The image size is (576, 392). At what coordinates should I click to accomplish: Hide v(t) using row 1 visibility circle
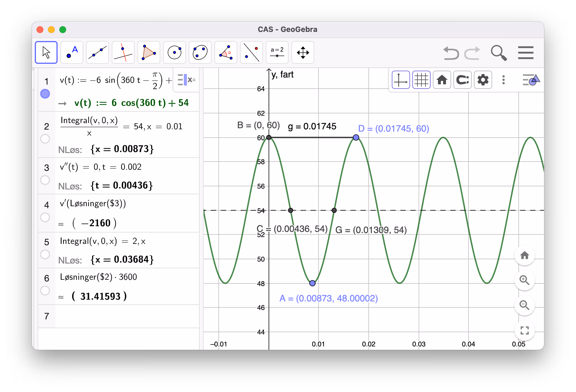(x=45, y=94)
